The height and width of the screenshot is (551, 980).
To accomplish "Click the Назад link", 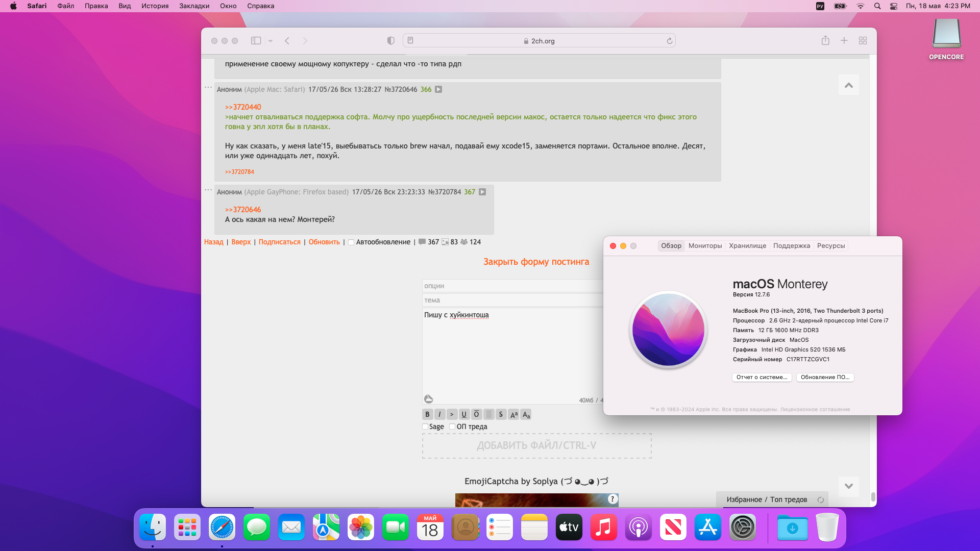I will 214,242.
